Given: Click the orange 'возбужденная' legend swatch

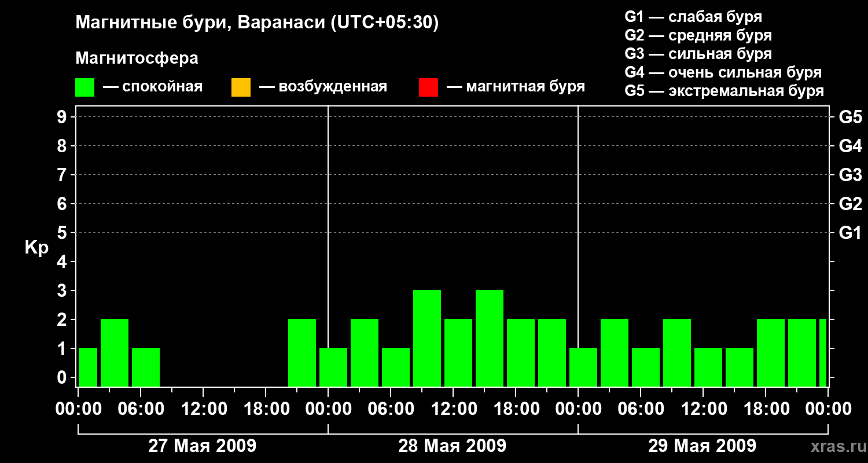Looking at the screenshot, I should [x=241, y=87].
